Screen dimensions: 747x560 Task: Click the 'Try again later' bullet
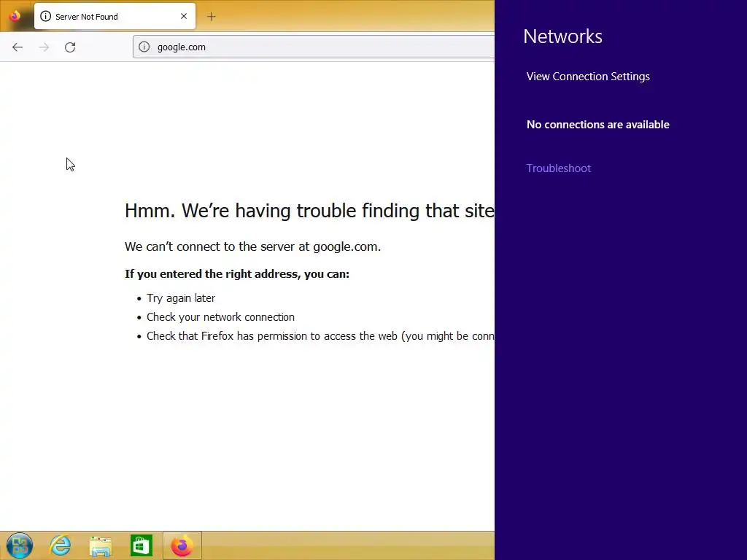click(x=181, y=298)
